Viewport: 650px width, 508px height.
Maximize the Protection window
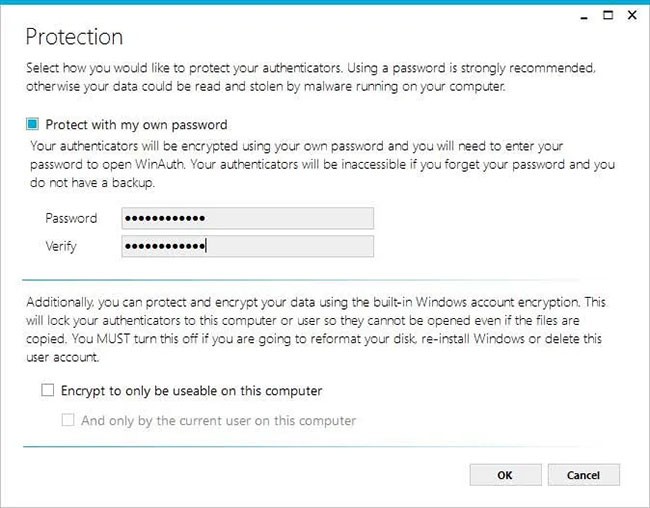(x=607, y=16)
